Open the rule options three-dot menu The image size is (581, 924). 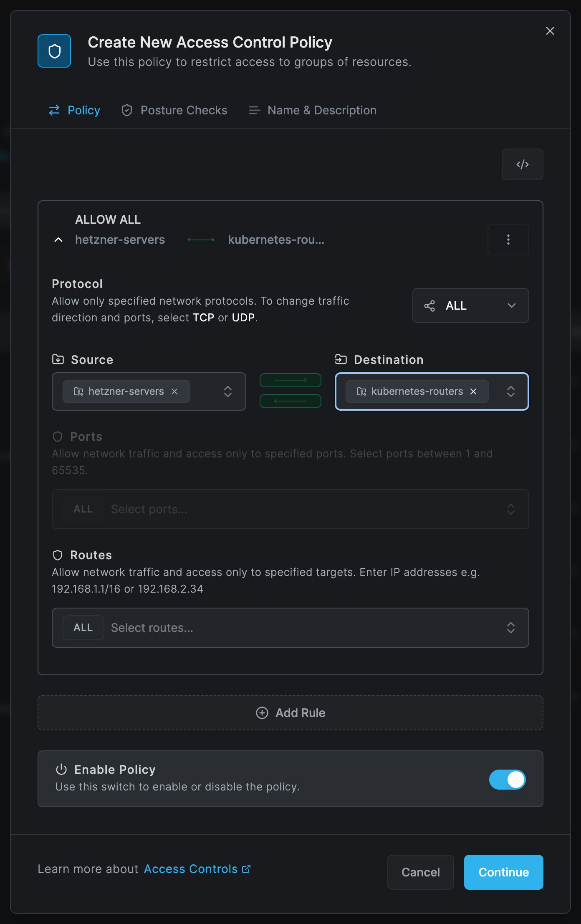508,240
